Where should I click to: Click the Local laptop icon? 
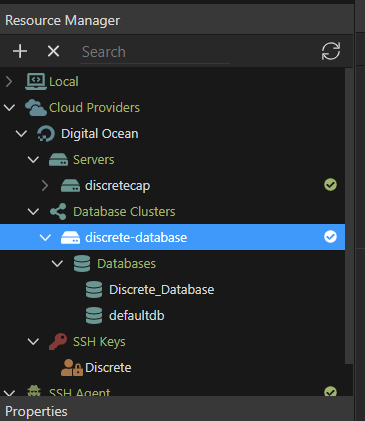36,82
